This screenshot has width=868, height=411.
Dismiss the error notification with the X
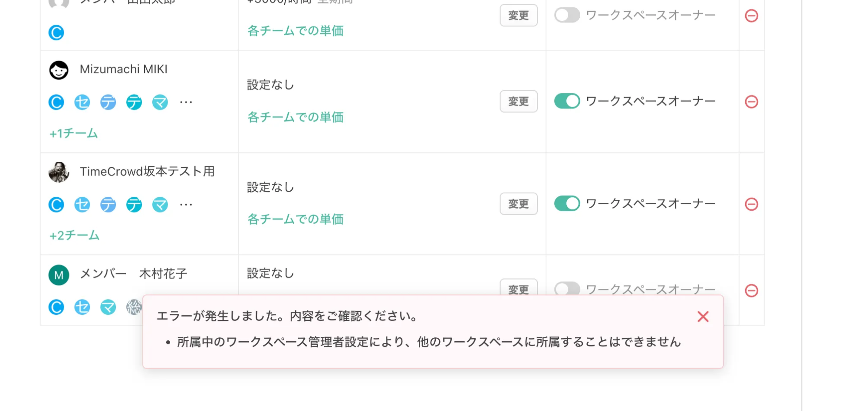[703, 316]
